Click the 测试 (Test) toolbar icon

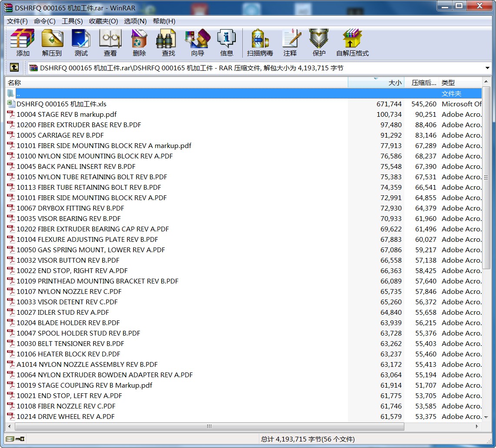point(81,39)
